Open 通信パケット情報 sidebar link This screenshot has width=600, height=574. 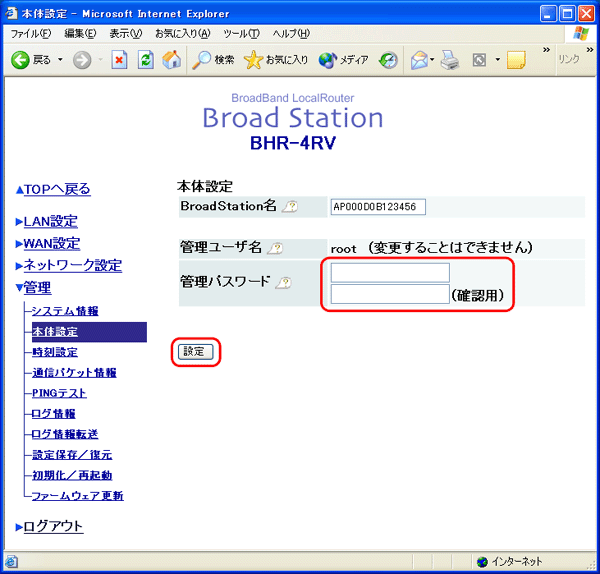coord(74,373)
